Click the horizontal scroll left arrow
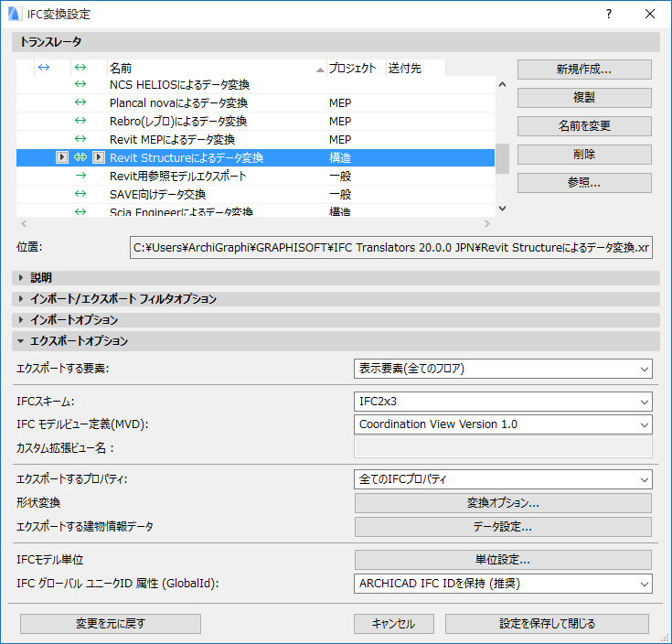The height and width of the screenshot is (644, 672). (x=24, y=223)
